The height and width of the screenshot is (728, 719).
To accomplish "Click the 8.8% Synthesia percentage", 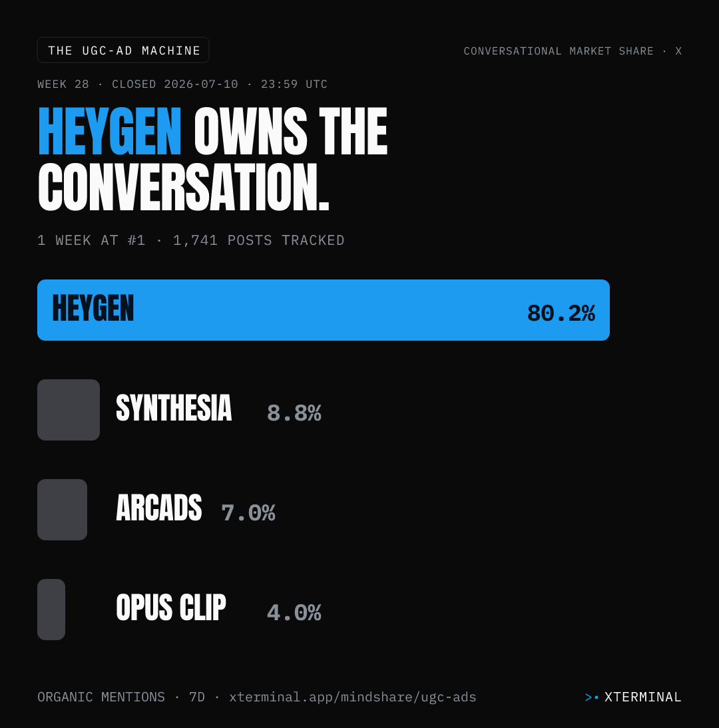I will (294, 413).
